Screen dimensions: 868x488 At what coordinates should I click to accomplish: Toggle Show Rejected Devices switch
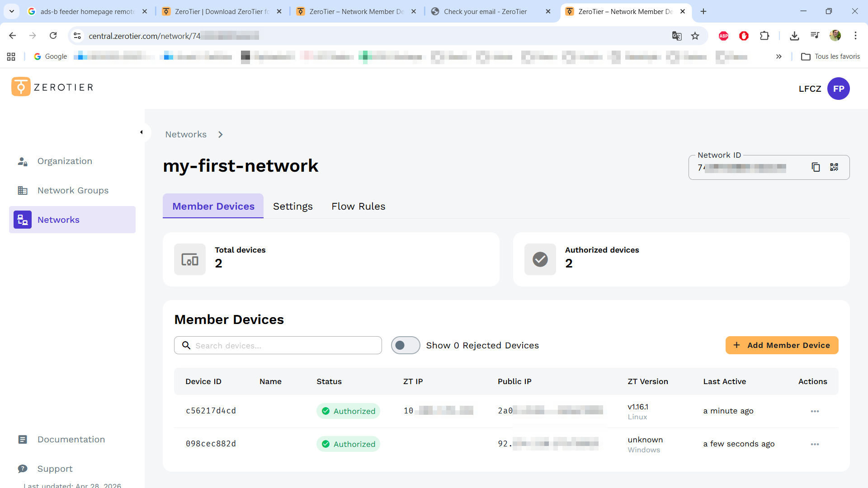406,346
